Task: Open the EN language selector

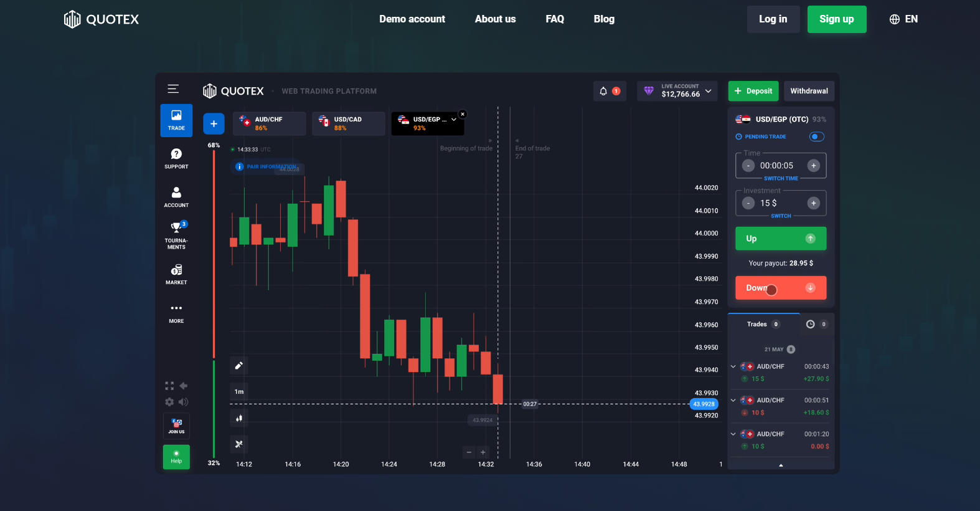Action: pyautogui.click(x=903, y=19)
